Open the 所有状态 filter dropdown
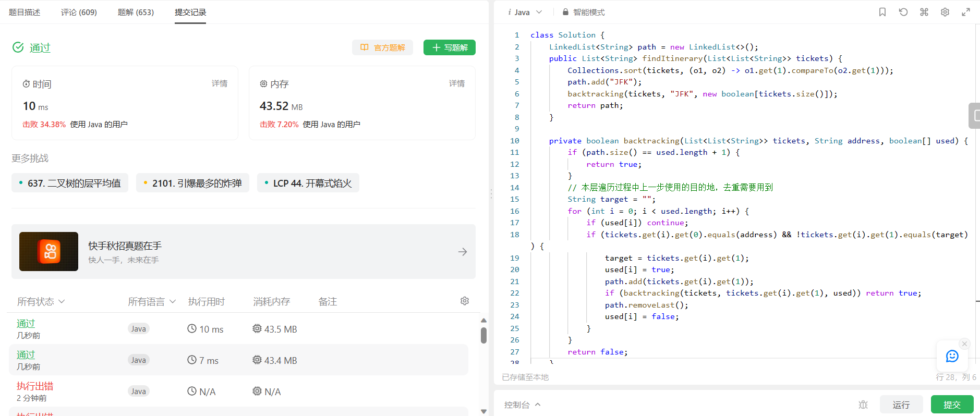The height and width of the screenshot is (416, 980). click(41, 301)
